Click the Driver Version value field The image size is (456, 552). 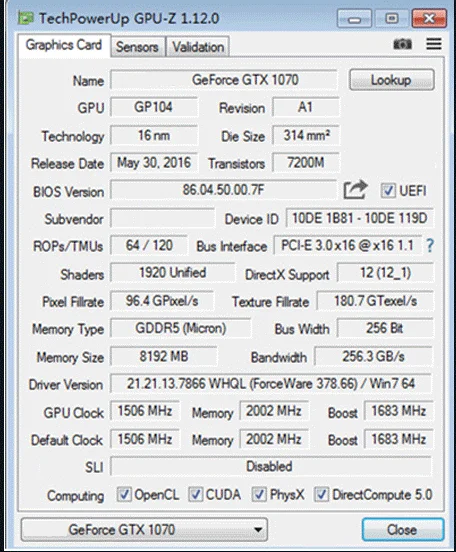tap(271, 383)
